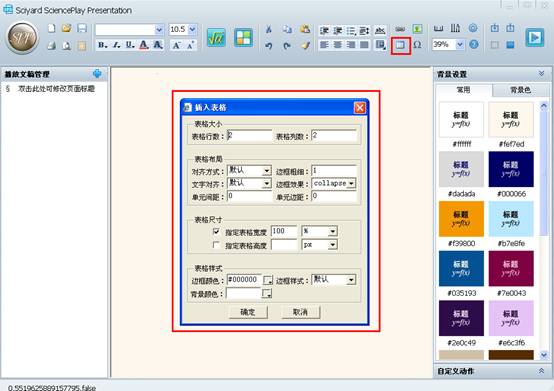Select the 双击此处可修改页面标题 page item
Image resolution: width=554 pixels, height=391 pixels.
[x=57, y=89]
